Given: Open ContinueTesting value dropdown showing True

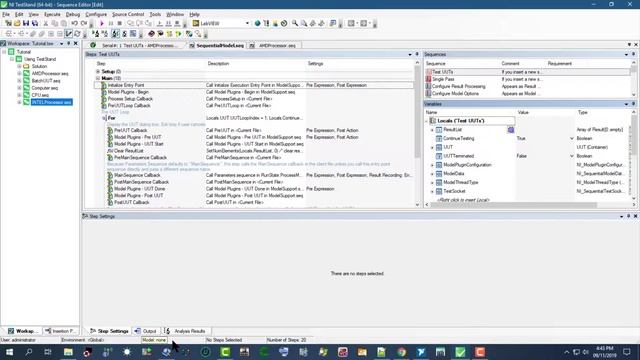Looking at the screenshot, I should 571,138.
